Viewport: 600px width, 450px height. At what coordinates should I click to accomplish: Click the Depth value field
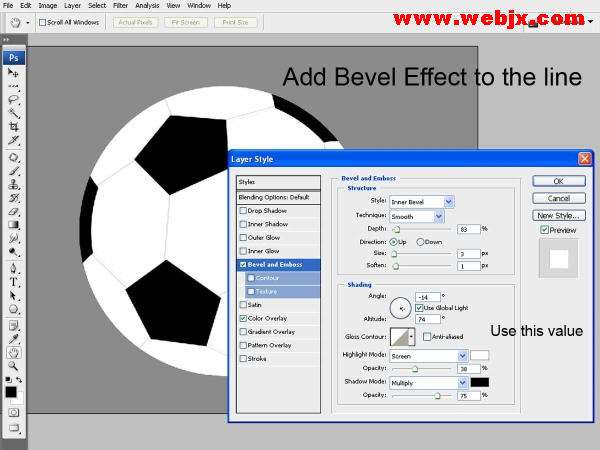tap(468, 229)
